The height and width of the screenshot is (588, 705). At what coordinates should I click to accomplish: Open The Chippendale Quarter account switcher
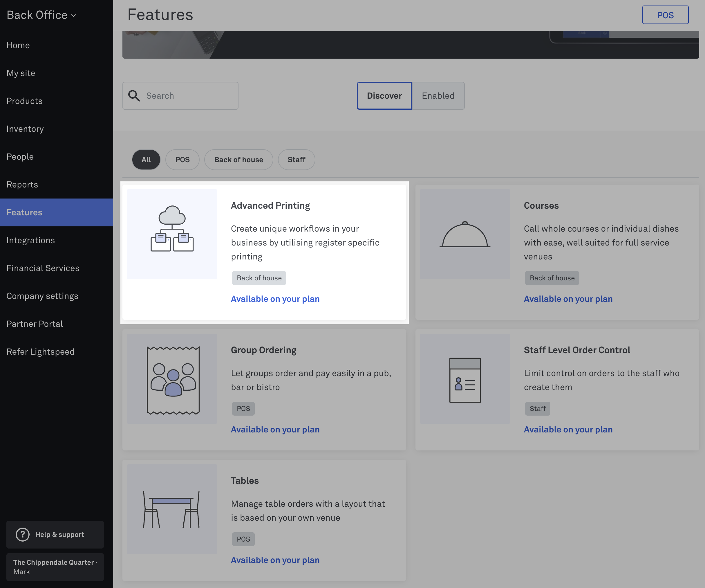pos(55,567)
